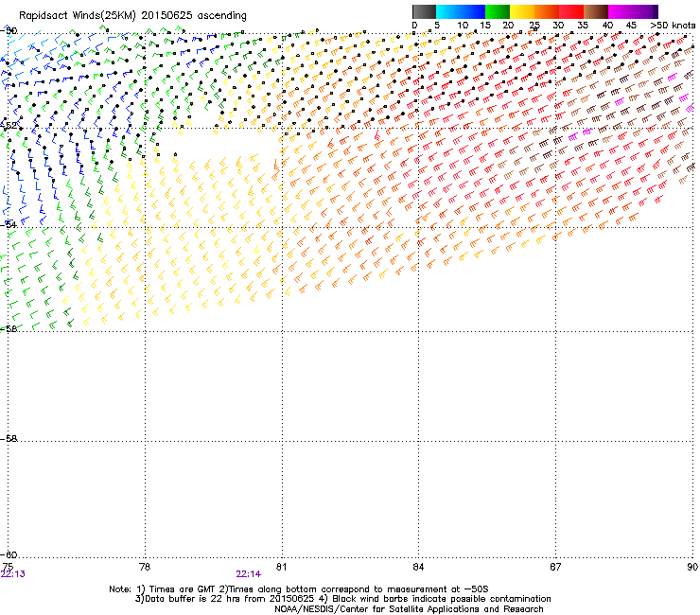Image resolution: width=700 pixels, height=615 pixels.
Task: Click the '-60' latitude axis label
Action: tap(9, 554)
